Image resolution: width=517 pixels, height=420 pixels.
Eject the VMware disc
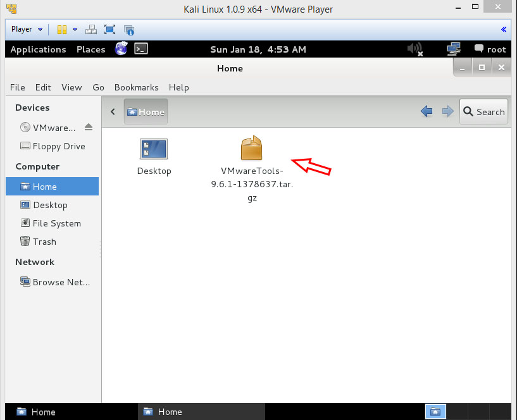tap(89, 127)
